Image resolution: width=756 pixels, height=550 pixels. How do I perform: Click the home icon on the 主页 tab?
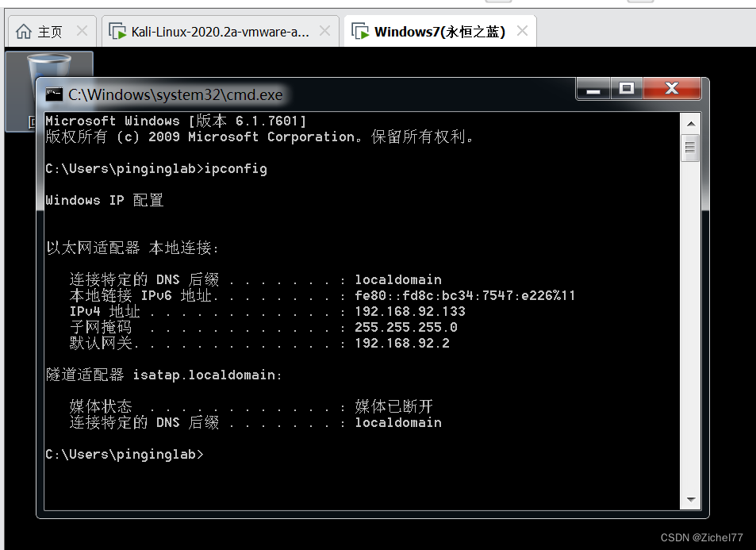[21, 30]
